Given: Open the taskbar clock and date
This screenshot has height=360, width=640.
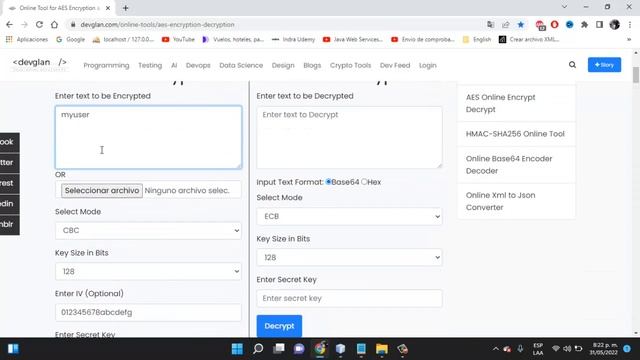Looking at the screenshot, I should point(603,349).
